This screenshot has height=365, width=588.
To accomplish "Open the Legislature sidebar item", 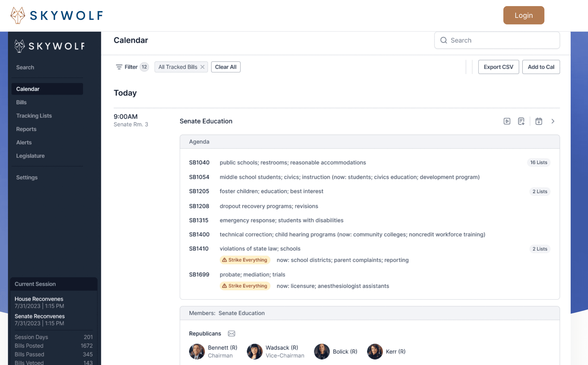I will (30, 156).
